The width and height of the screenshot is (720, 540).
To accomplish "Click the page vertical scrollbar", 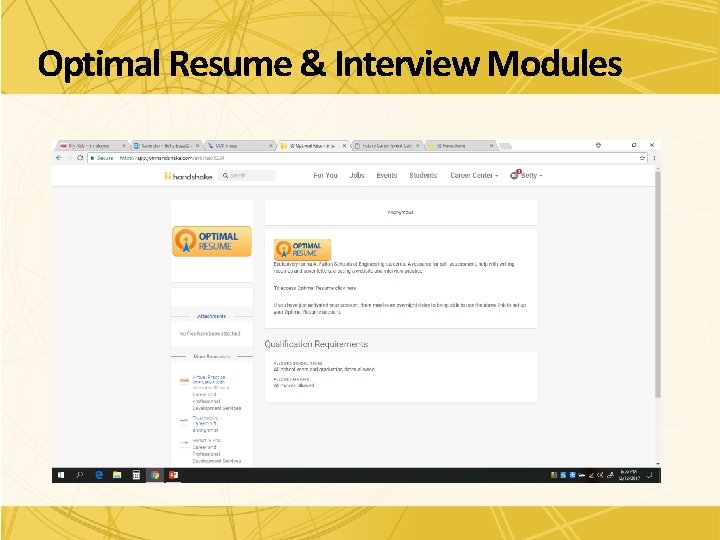I will (x=658, y=285).
